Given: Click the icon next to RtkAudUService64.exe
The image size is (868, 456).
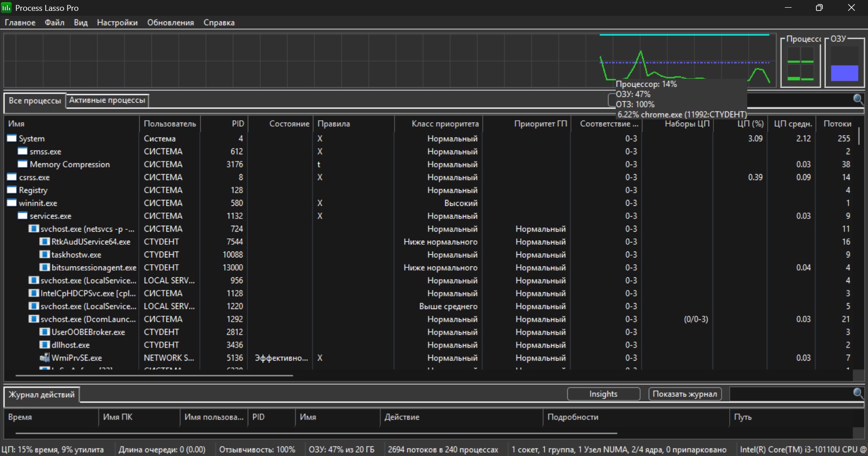Looking at the screenshot, I should 44,242.
